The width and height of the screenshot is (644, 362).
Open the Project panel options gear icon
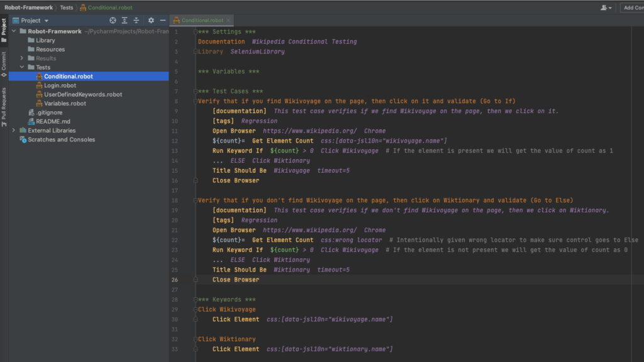tap(150, 20)
